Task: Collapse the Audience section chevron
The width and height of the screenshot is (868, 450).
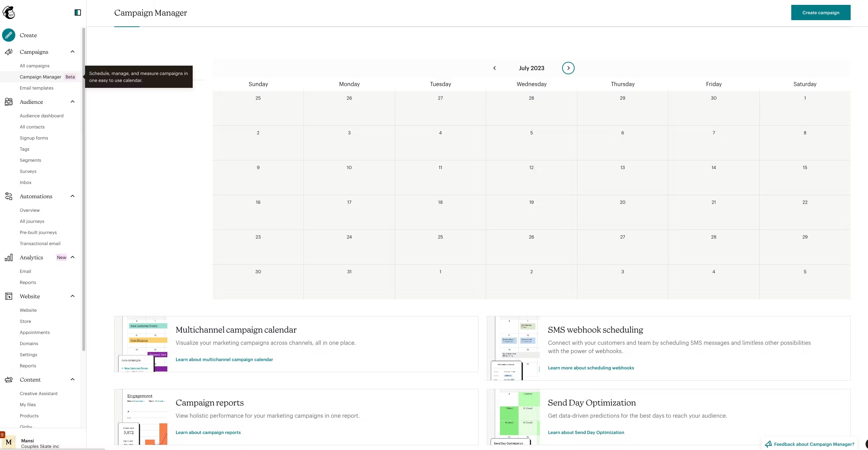Action: click(x=73, y=102)
